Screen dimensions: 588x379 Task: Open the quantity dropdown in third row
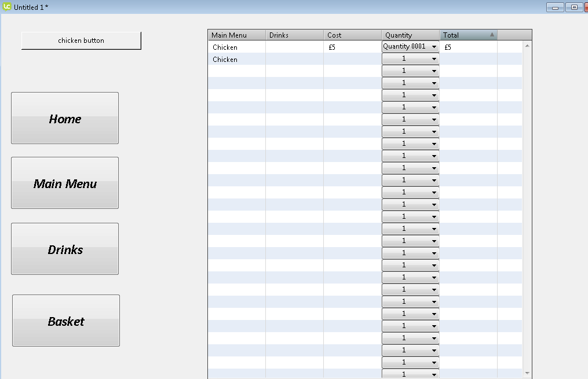(410, 71)
